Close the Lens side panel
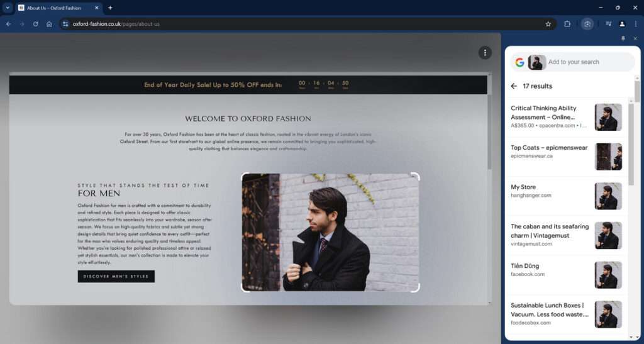 (x=635, y=38)
